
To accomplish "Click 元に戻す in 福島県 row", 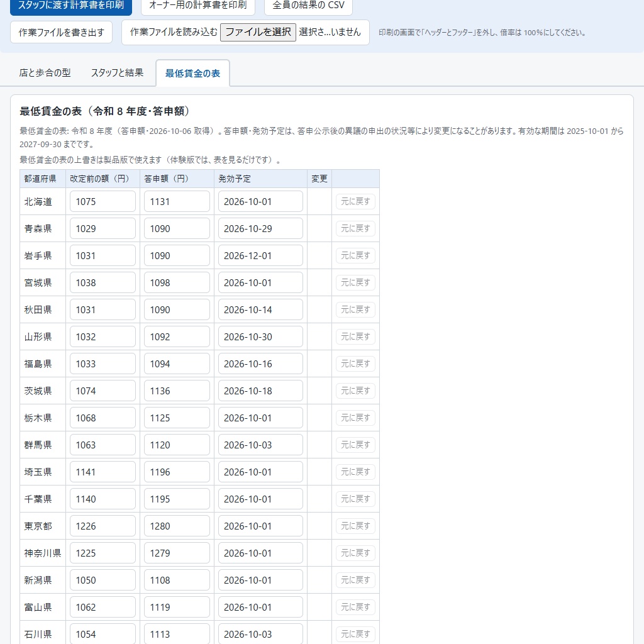I will coord(355,364).
